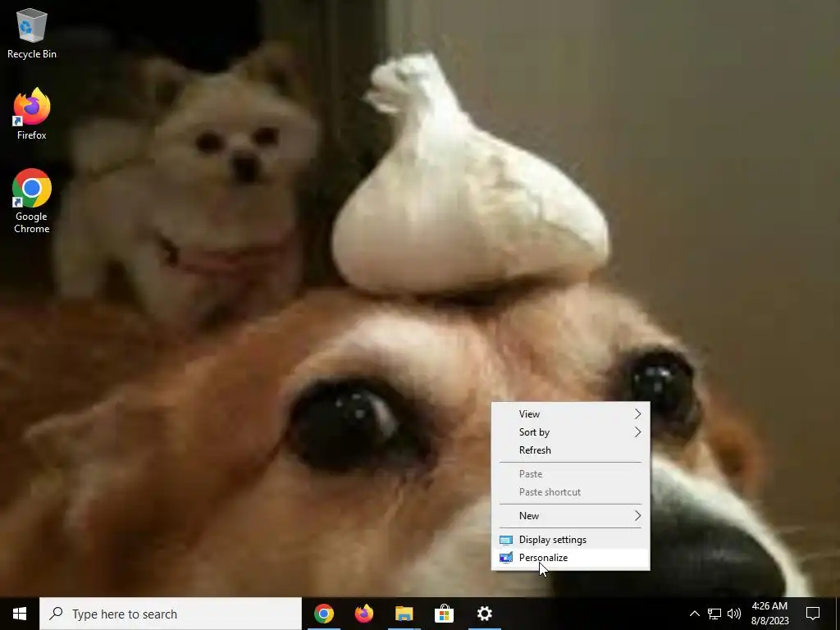This screenshot has width=840, height=630.
Task: Click the Personalize menu icon
Action: click(505, 558)
